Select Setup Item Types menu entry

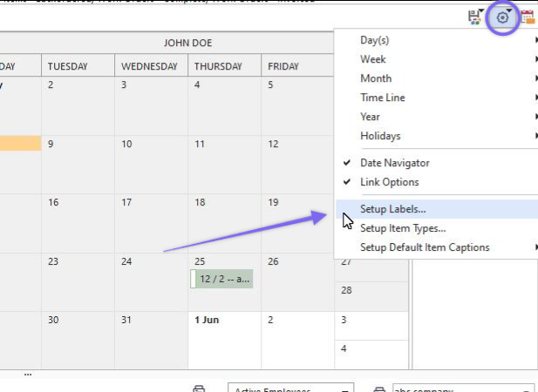(403, 228)
